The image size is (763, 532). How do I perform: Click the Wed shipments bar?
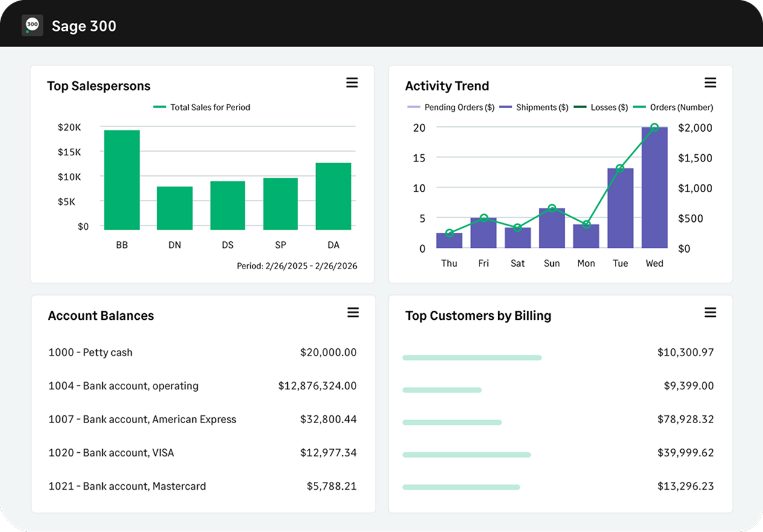click(655, 187)
